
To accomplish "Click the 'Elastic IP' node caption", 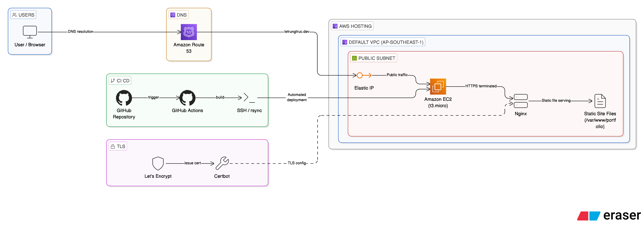I will 364,88.
